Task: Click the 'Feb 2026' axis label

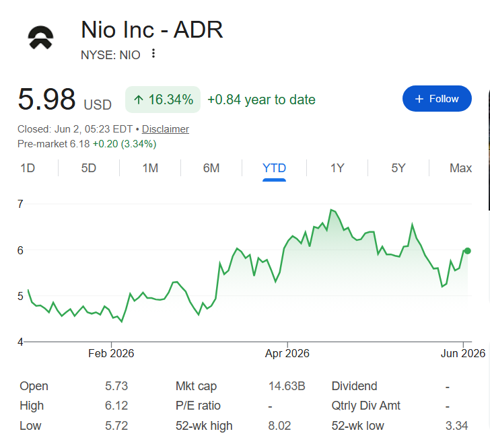Action: tap(111, 353)
